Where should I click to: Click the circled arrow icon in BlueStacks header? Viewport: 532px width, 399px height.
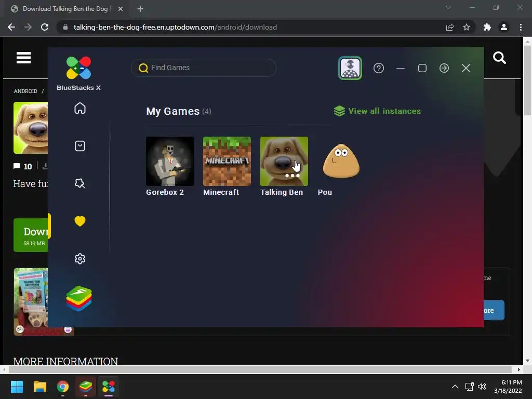tap(444, 68)
